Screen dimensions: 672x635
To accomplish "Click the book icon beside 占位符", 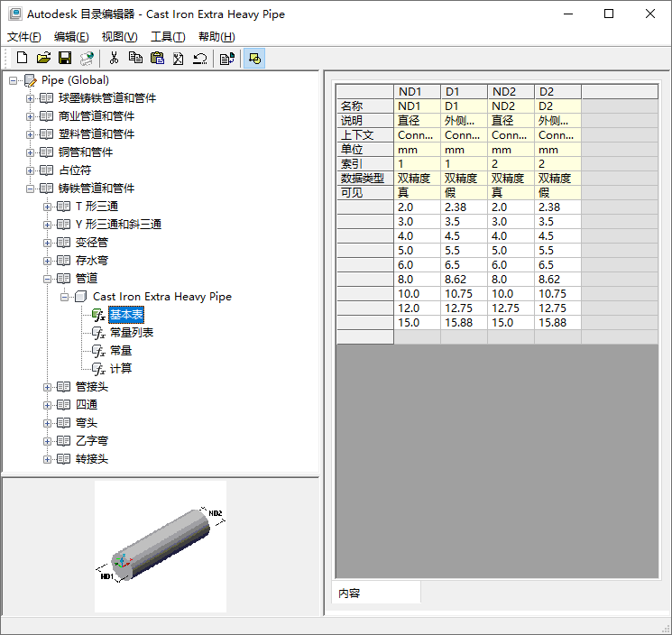I will point(46,170).
